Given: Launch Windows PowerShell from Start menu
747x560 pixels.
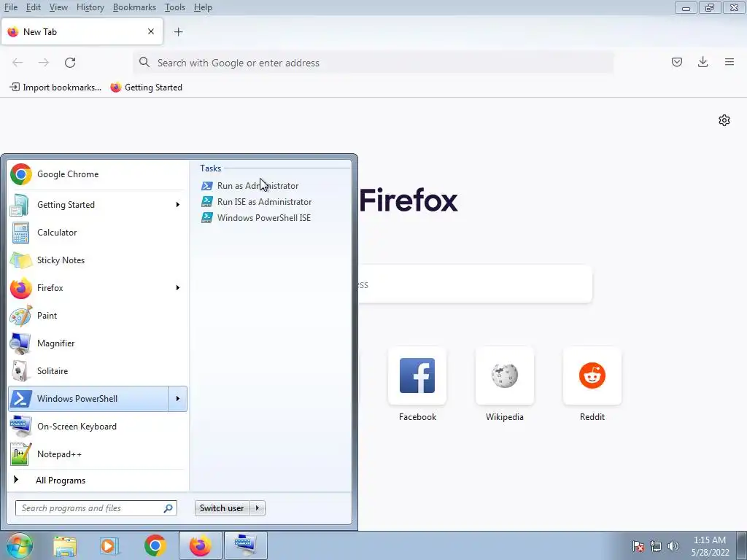Looking at the screenshot, I should point(88,399).
